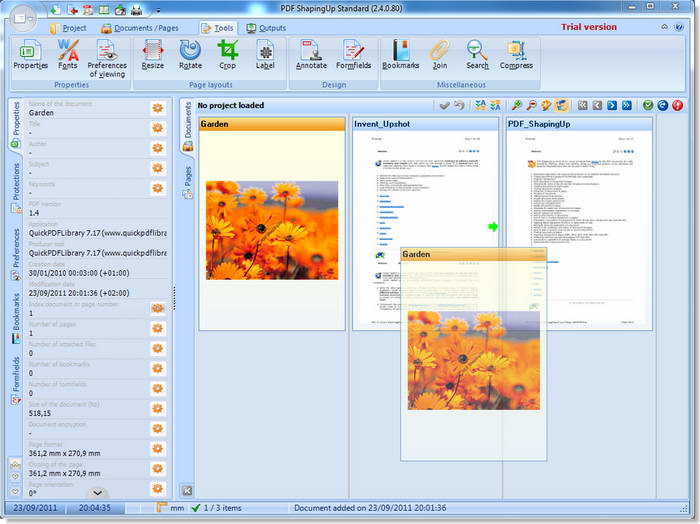700x524 pixels.
Task: Switch to the Outputs ribbon tab
Action: point(266,28)
